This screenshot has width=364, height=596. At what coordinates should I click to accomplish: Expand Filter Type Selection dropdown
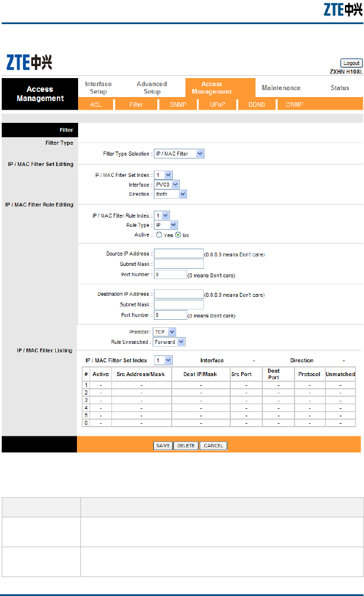[x=179, y=153]
